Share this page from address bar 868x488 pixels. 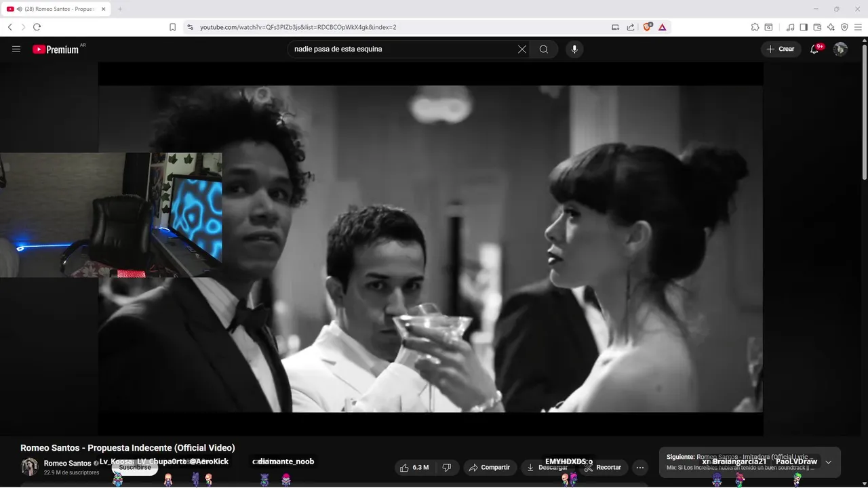click(x=631, y=27)
